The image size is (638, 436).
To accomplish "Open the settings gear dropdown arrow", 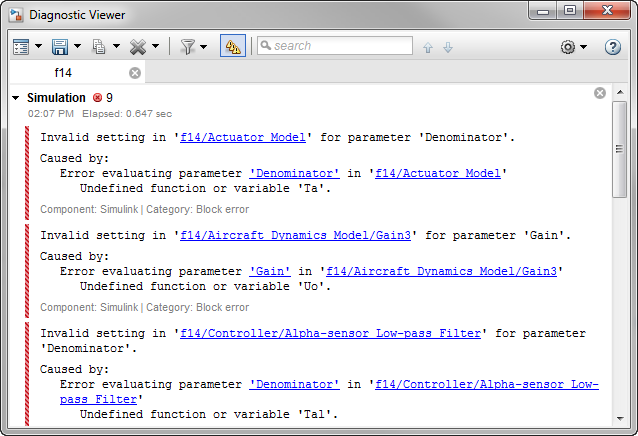I will click(584, 47).
